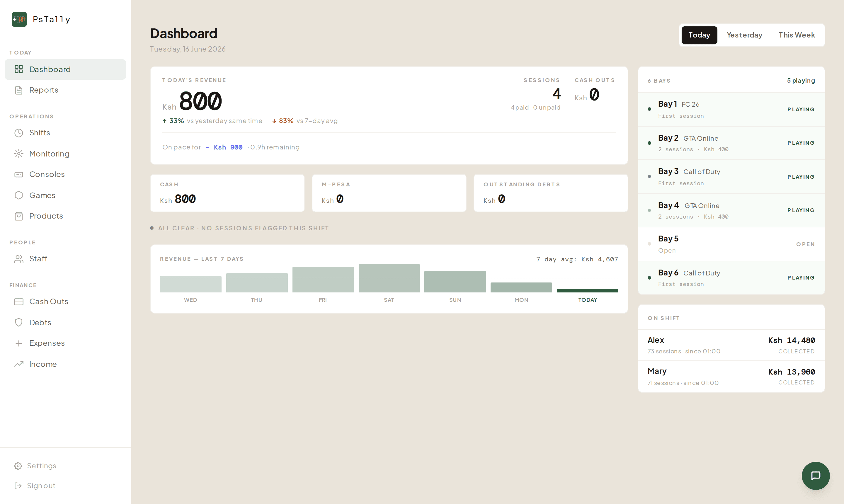Screen dimensions: 844x504
Task: Open the Dashboard grid icon
Action: (x=19, y=69)
